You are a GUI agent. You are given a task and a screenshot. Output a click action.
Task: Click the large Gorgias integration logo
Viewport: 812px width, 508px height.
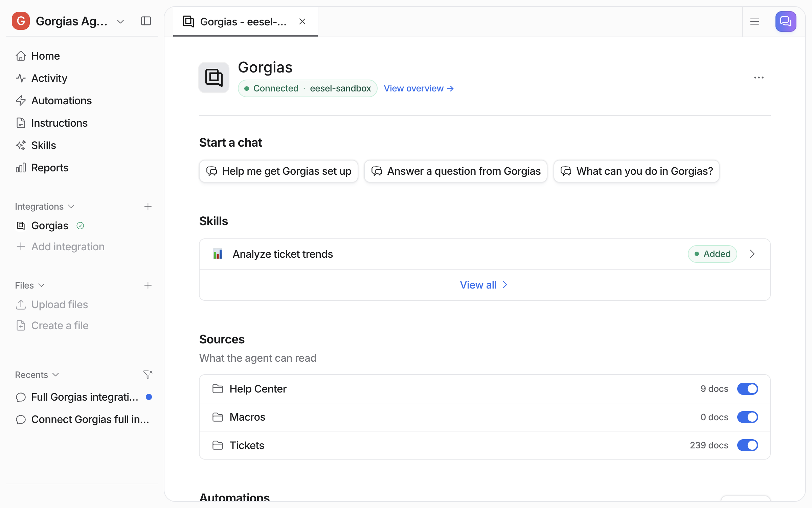(x=214, y=78)
